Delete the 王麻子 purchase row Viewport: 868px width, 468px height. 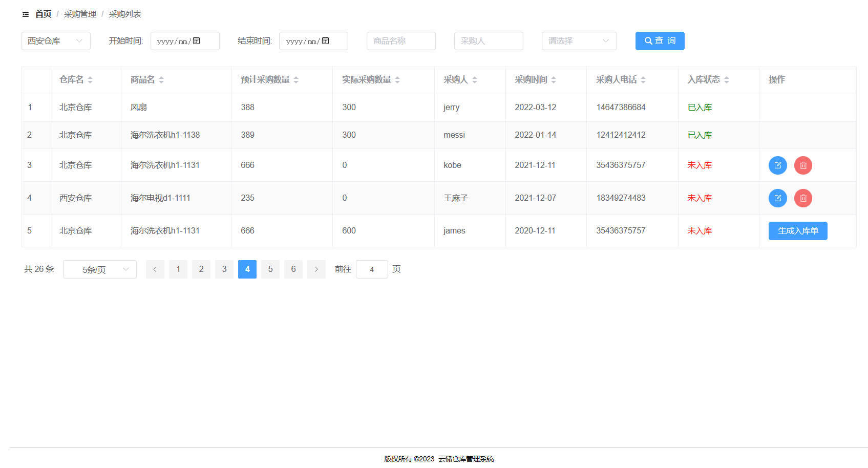pyautogui.click(x=803, y=198)
